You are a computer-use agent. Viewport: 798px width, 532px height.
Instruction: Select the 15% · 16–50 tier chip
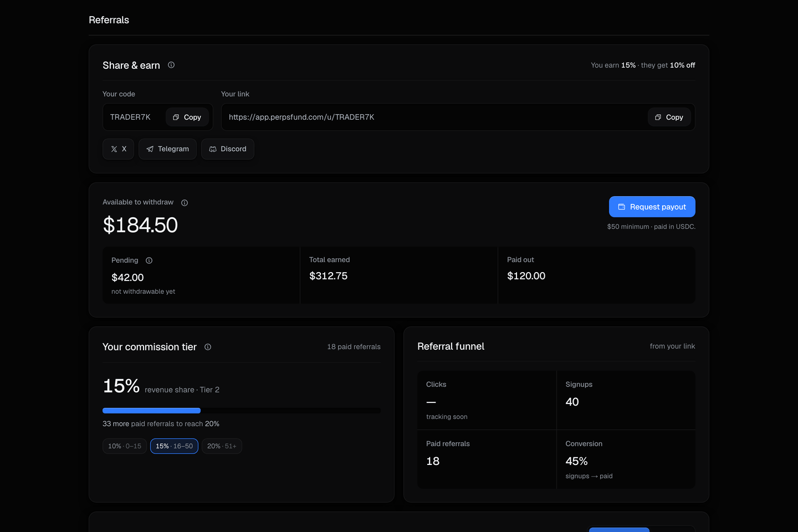[174, 446]
